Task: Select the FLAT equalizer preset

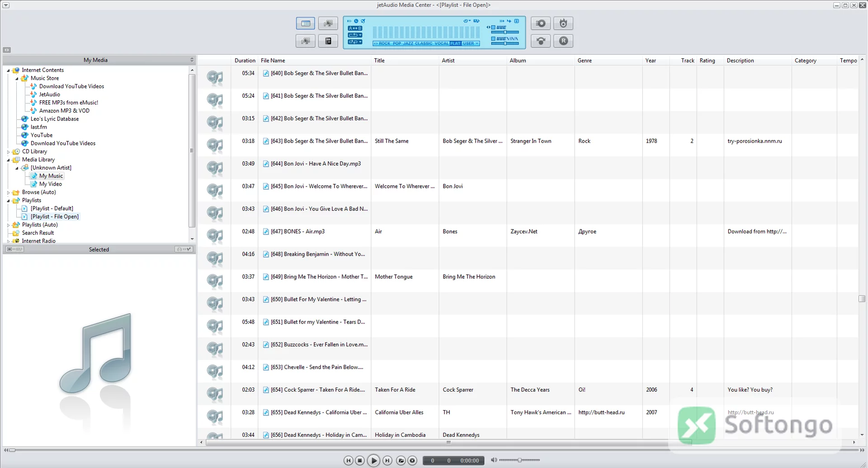Action: click(x=456, y=43)
